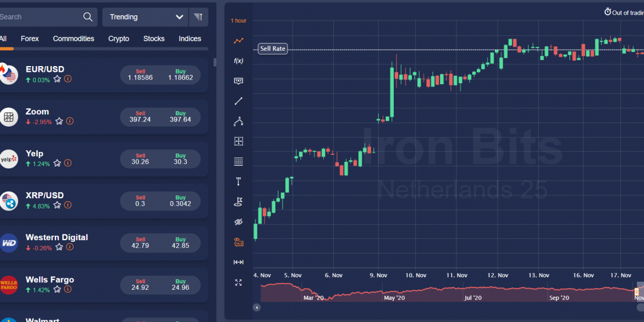Image resolution: width=644 pixels, height=322 pixels.
Task: Click the horizontal fit-width arrows icon
Action: [x=238, y=262]
